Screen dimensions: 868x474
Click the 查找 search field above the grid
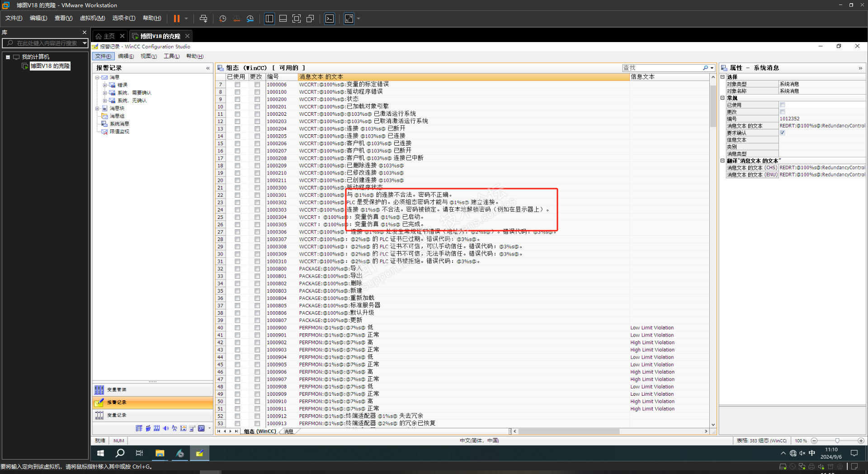[662, 68]
